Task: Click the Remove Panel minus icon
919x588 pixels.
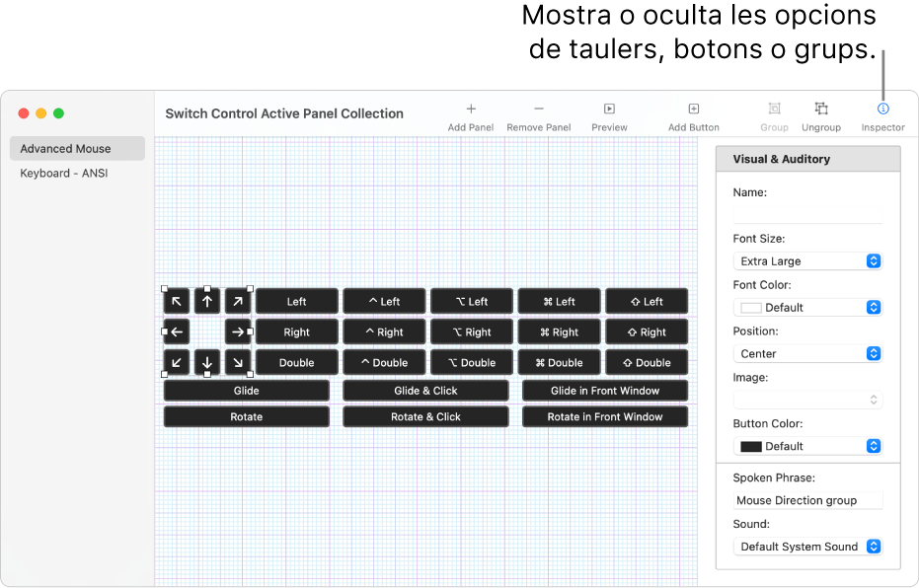Action: tap(539, 109)
